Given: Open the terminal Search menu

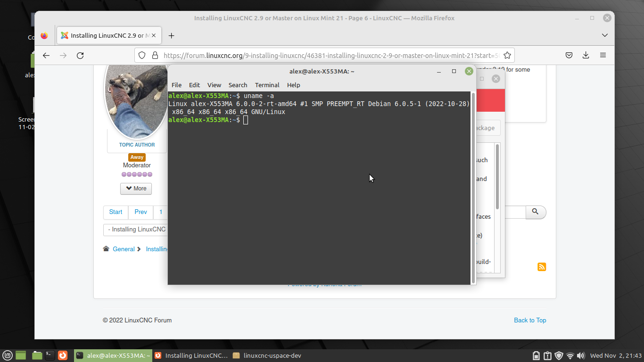Looking at the screenshot, I should [x=238, y=85].
